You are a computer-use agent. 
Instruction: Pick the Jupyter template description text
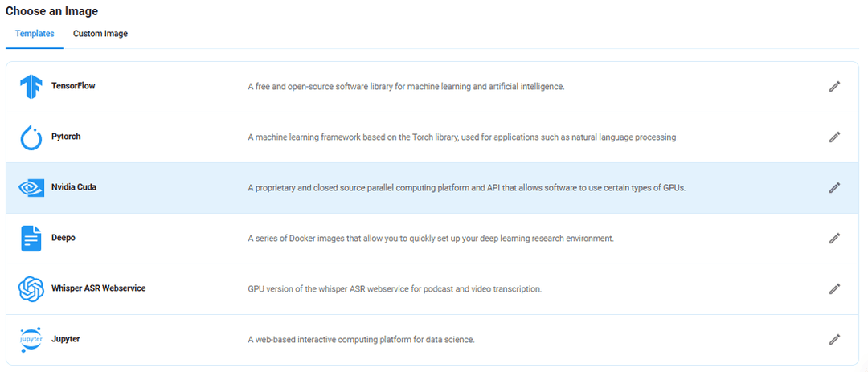361,340
